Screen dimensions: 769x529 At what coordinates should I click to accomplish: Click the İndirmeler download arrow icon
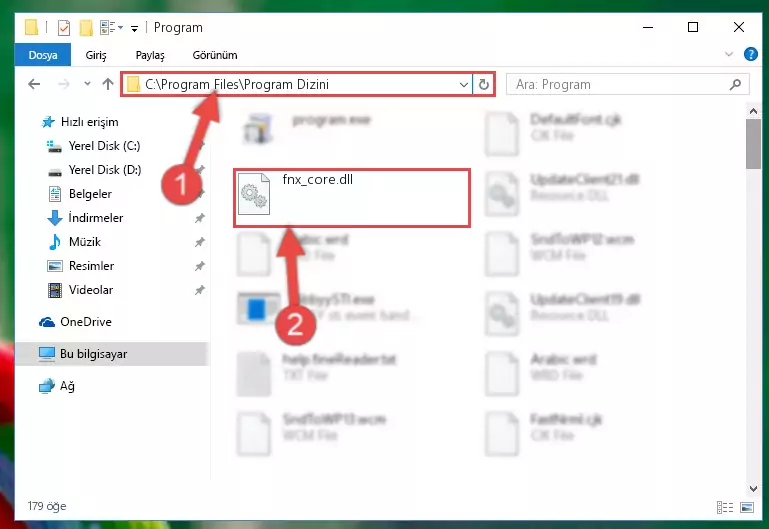pos(54,218)
